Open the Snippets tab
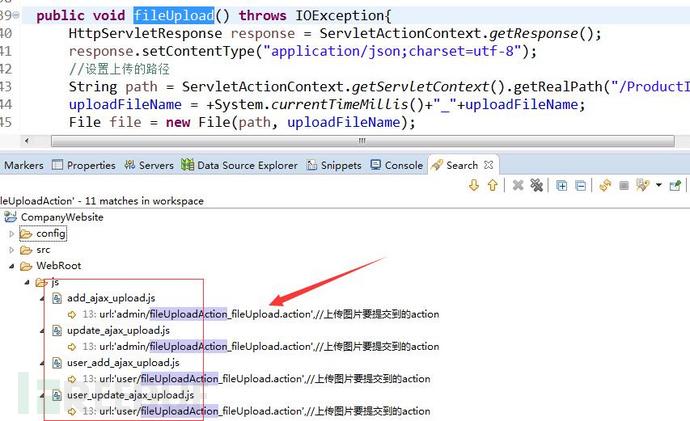 334,165
